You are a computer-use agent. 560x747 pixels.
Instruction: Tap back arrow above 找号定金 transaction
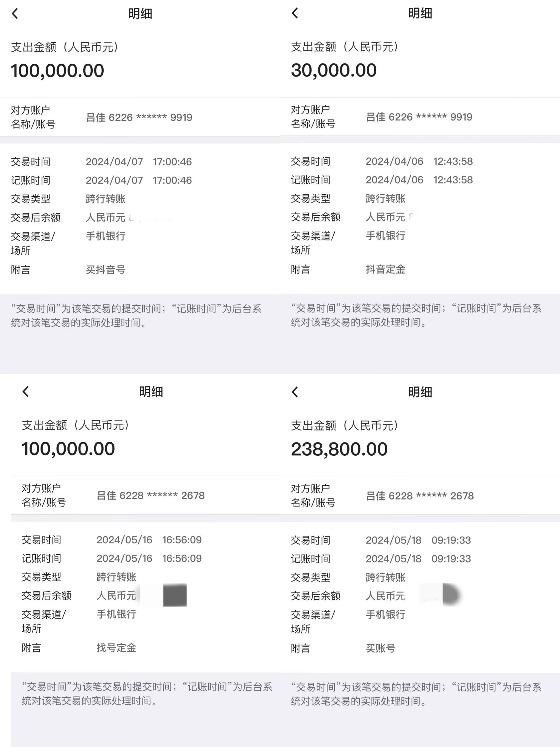coord(26,392)
